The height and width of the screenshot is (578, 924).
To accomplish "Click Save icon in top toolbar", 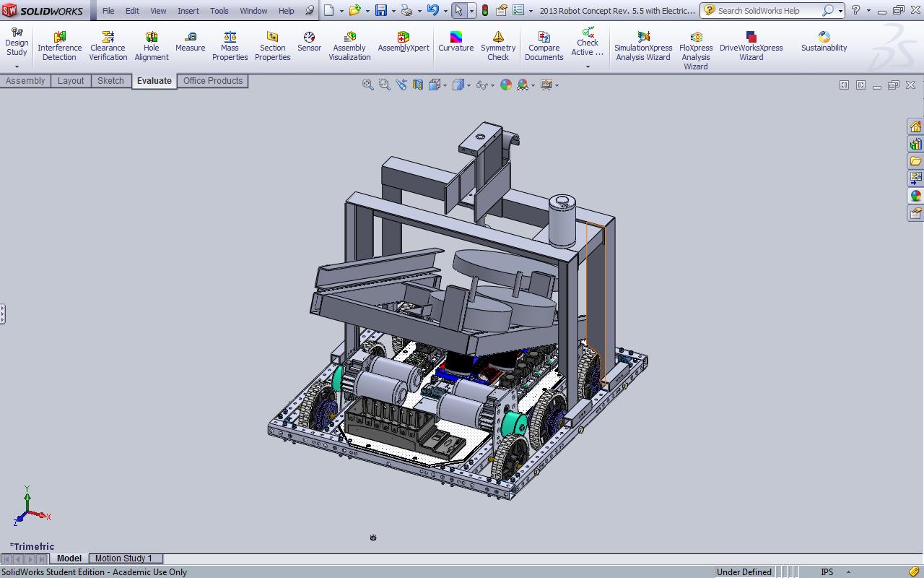I will coord(381,10).
